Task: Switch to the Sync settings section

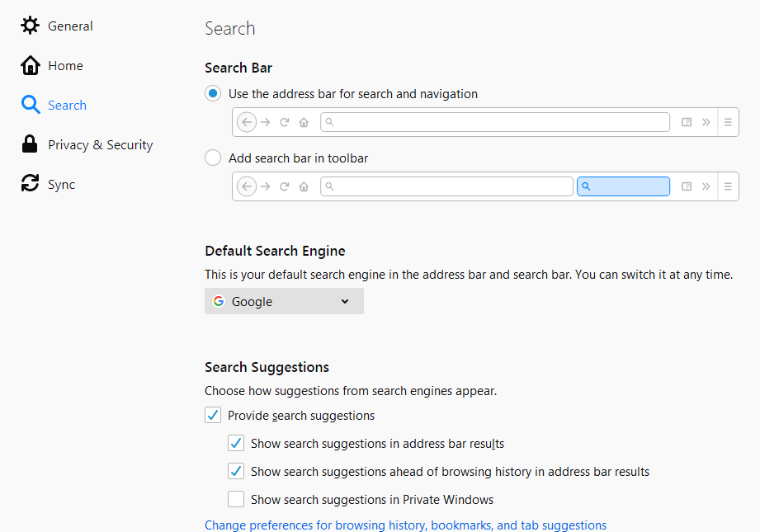Action: click(x=62, y=184)
